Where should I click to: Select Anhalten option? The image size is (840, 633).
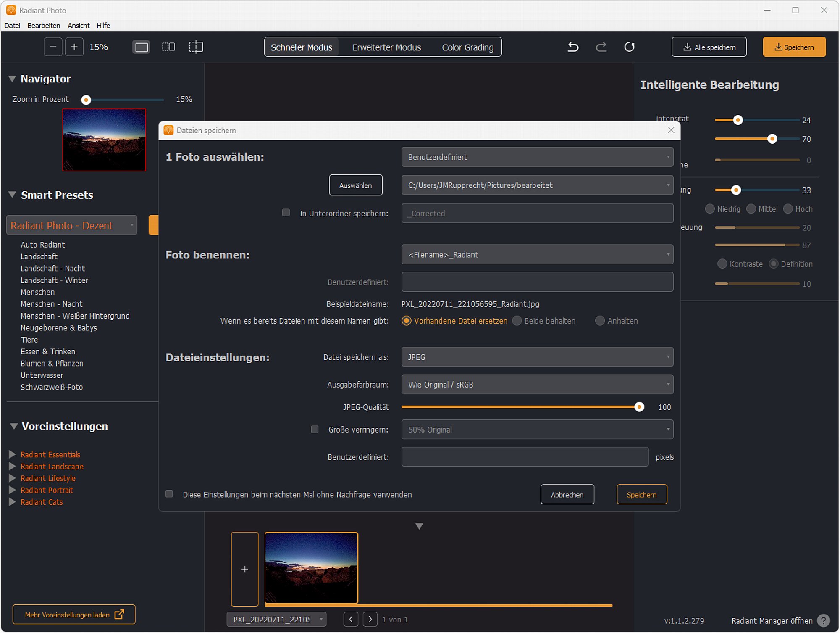[600, 321]
